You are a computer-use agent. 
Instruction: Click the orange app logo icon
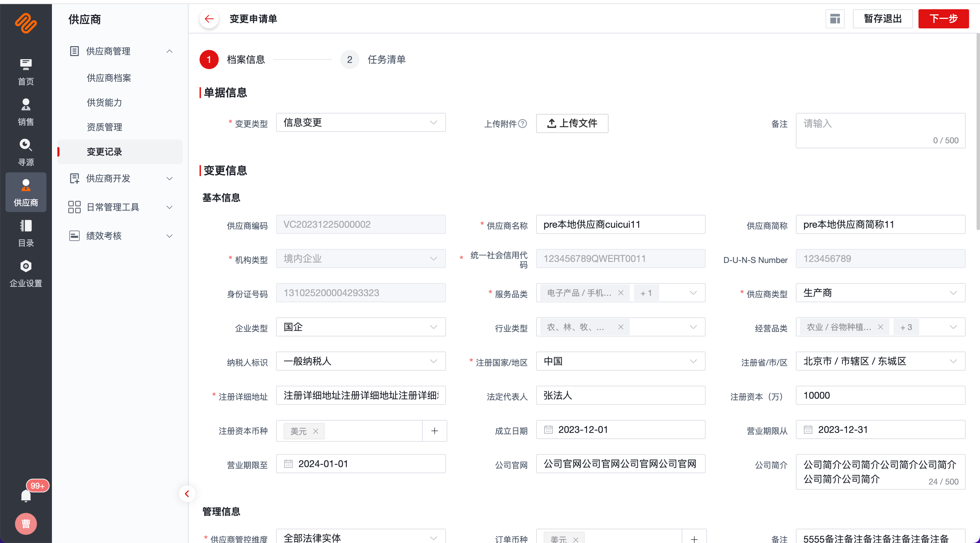(x=26, y=23)
